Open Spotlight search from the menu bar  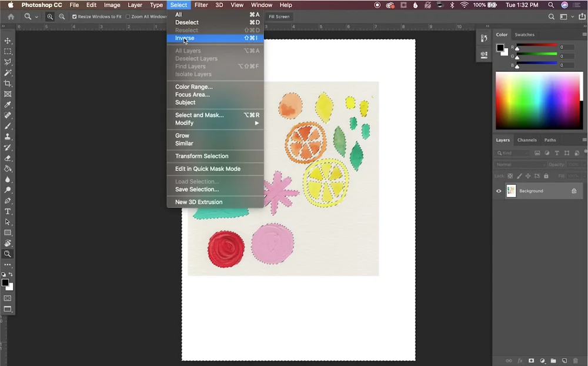tap(550, 5)
